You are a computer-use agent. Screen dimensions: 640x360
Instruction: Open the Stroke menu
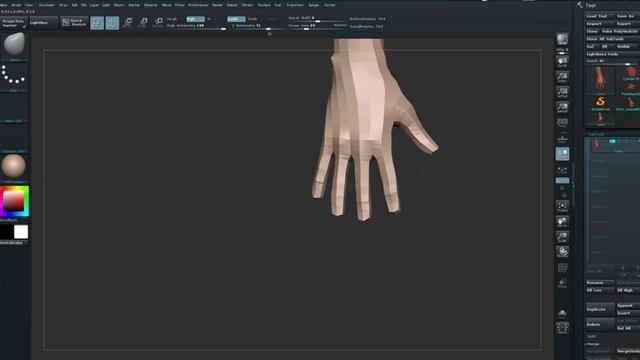point(247,5)
